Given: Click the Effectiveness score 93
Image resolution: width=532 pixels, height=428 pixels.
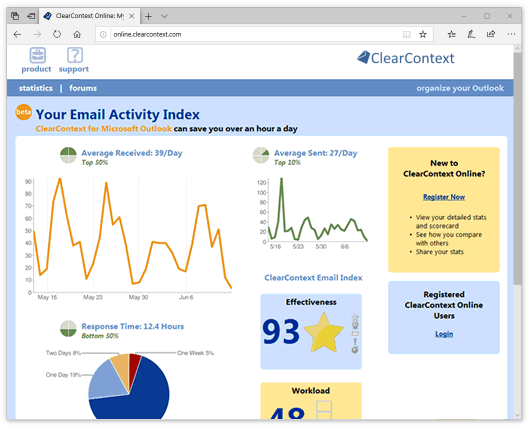Looking at the screenshot, I should click(x=281, y=332).
